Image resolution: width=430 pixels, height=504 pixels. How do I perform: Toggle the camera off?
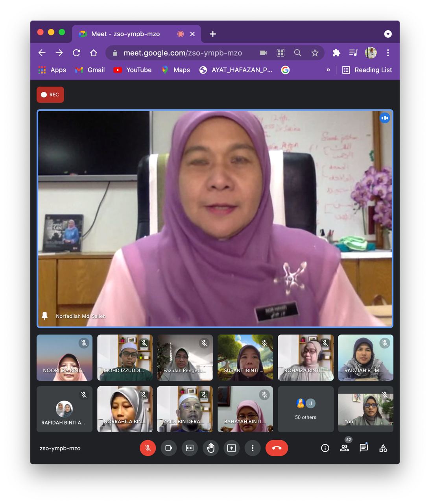tap(169, 448)
